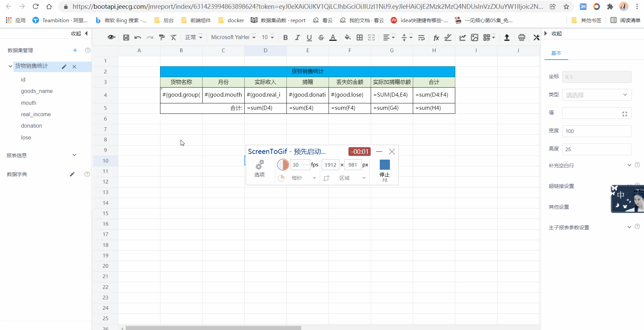Edit the 货物销售统计 dataset
The width and height of the screenshot is (644, 330).
pos(64,67)
